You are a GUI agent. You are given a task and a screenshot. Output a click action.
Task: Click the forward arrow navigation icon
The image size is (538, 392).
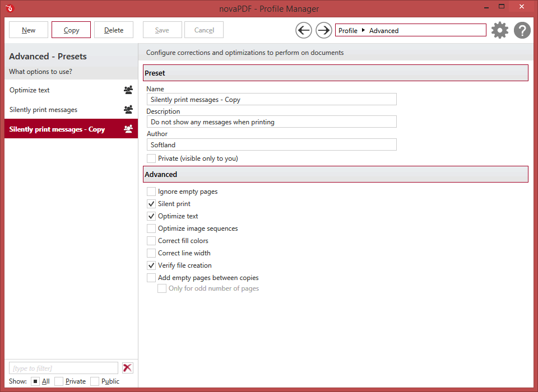coord(323,31)
